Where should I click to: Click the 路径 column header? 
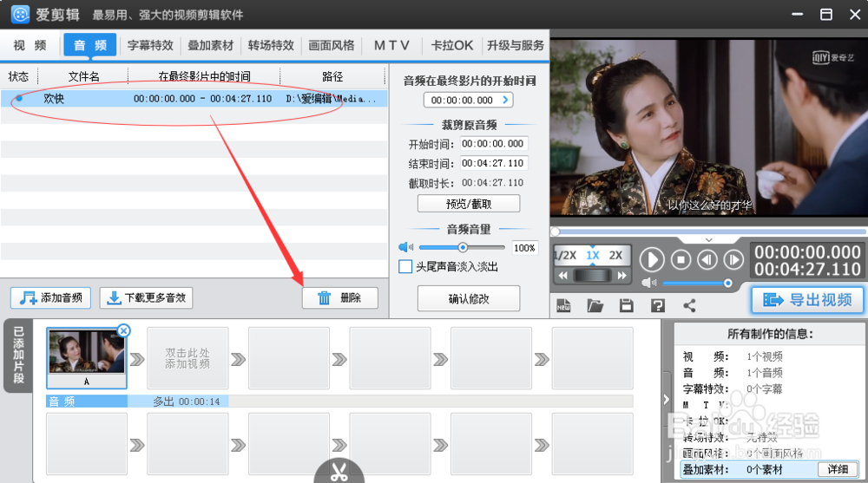point(332,76)
